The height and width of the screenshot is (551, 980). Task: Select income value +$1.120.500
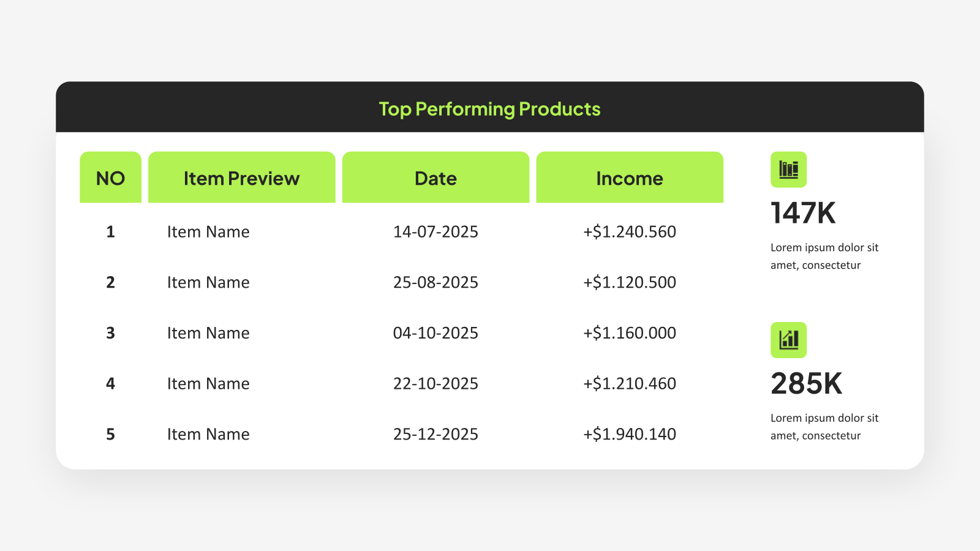coord(630,282)
